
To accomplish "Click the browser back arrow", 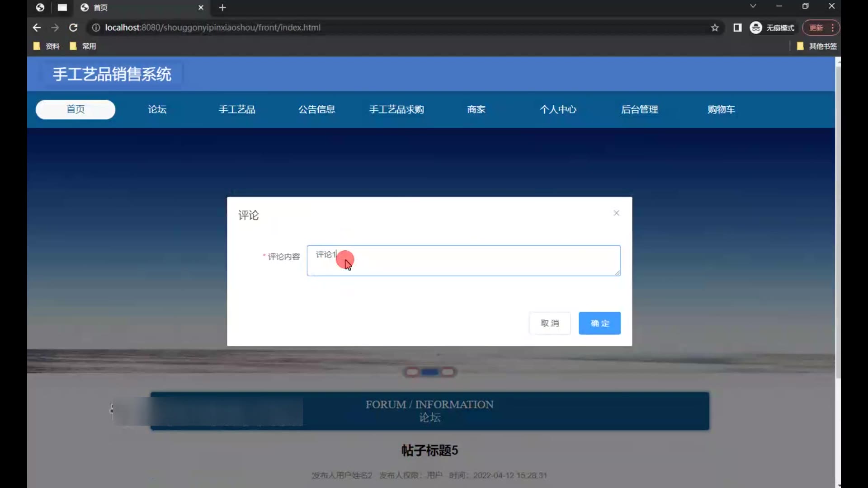I will [37, 28].
